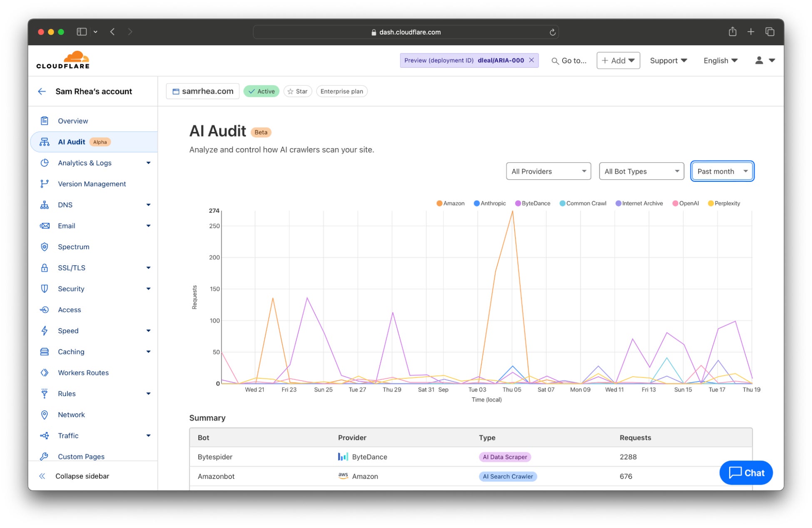This screenshot has height=528, width=812.
Task: Click the Go to... search field
Action: pos(569,61)
